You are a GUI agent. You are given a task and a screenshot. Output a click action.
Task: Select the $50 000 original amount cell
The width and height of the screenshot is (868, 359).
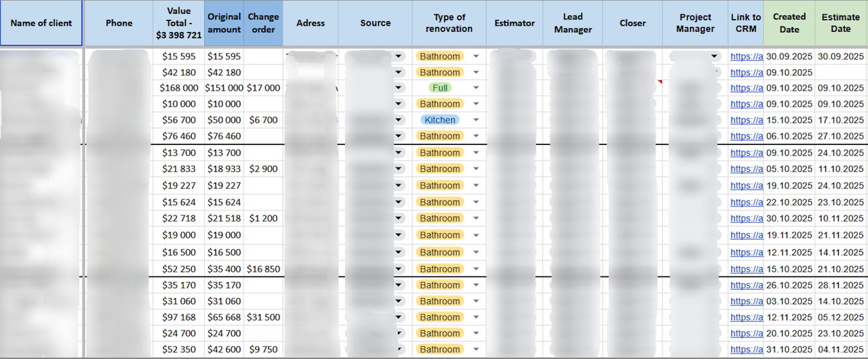(x=224, y=121)
